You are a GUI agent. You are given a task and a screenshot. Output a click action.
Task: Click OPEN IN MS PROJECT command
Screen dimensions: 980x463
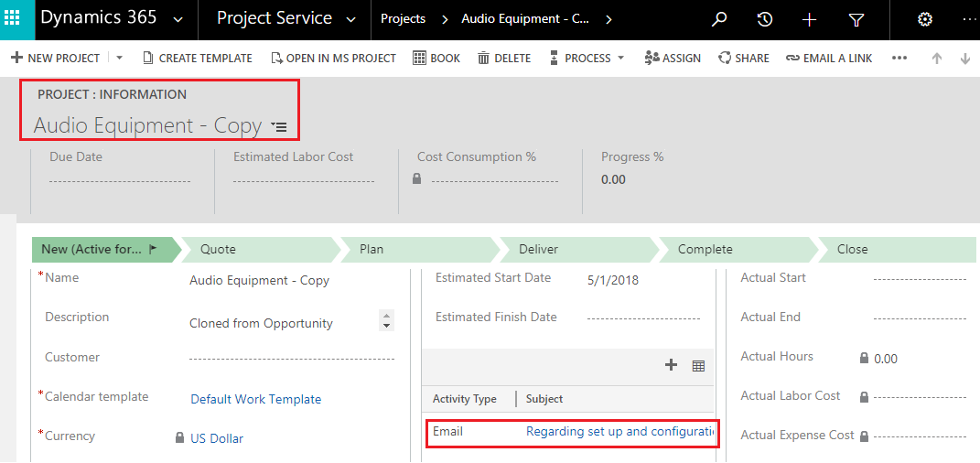pyautogui.click(x=334, y=59)
